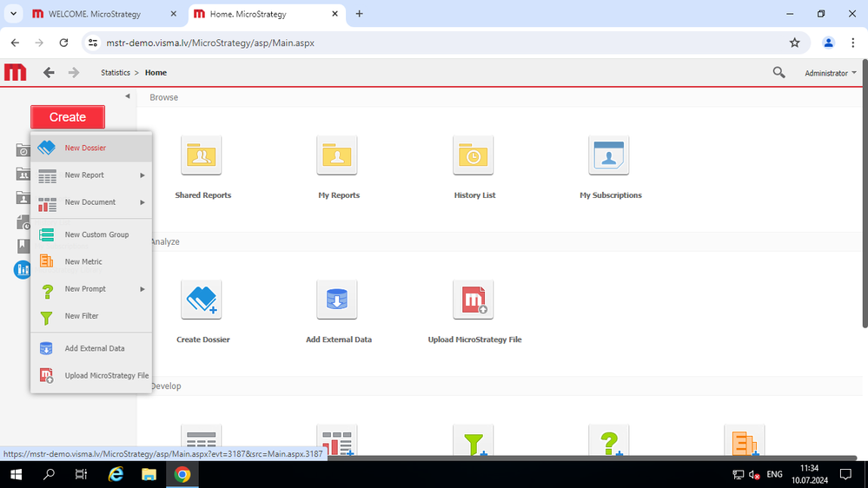Open the History List folder icon

click(473, 155)
